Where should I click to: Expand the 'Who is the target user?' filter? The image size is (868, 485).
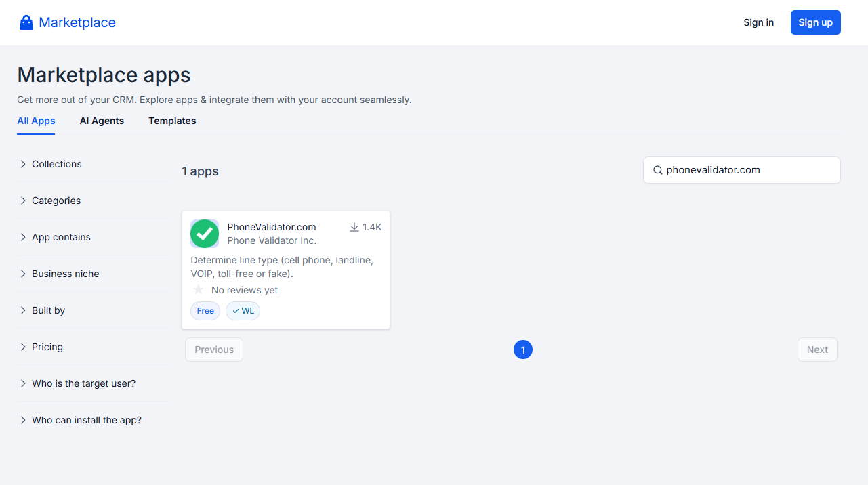[x=92, y=383]
